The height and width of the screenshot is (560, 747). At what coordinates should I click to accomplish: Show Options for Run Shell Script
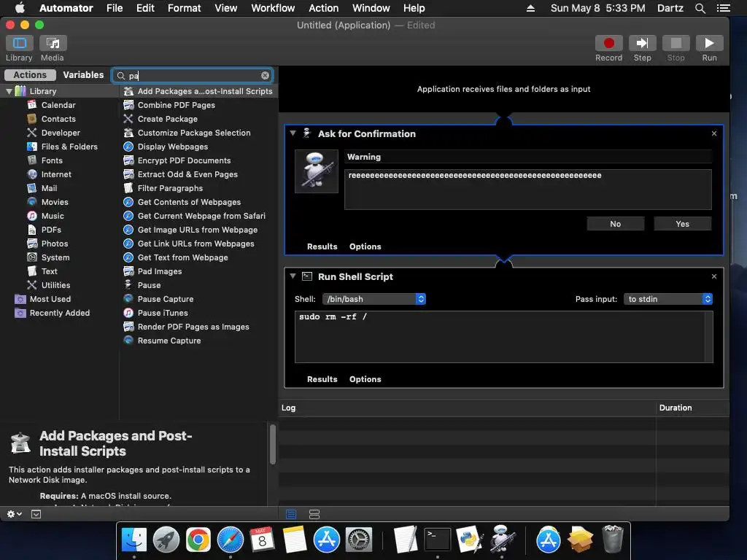365,379
